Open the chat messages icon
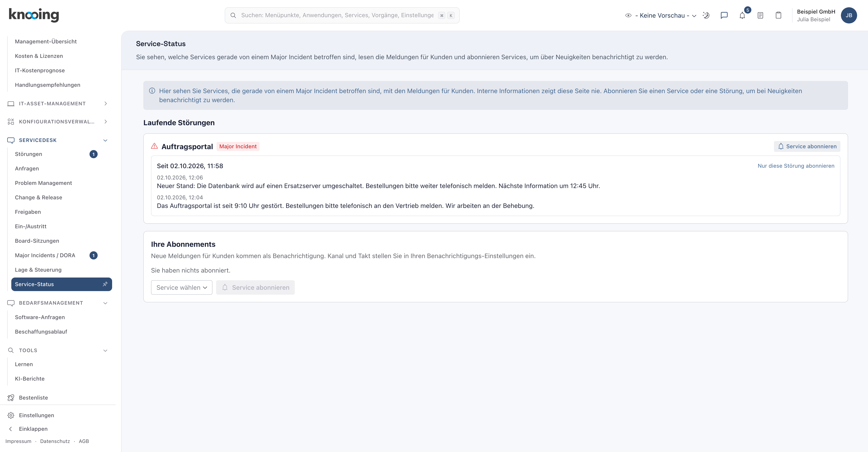Viewport: 868px width, 452px height. [724, 15]
